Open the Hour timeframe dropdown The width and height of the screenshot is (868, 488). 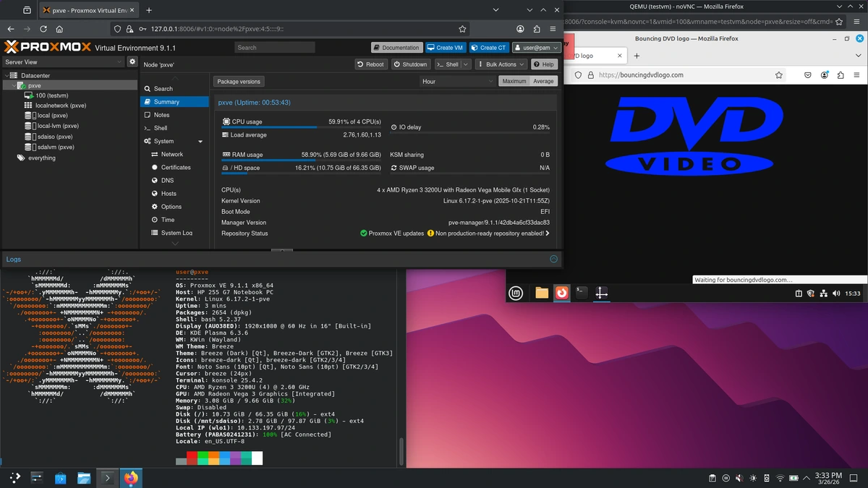coord(457,82)
